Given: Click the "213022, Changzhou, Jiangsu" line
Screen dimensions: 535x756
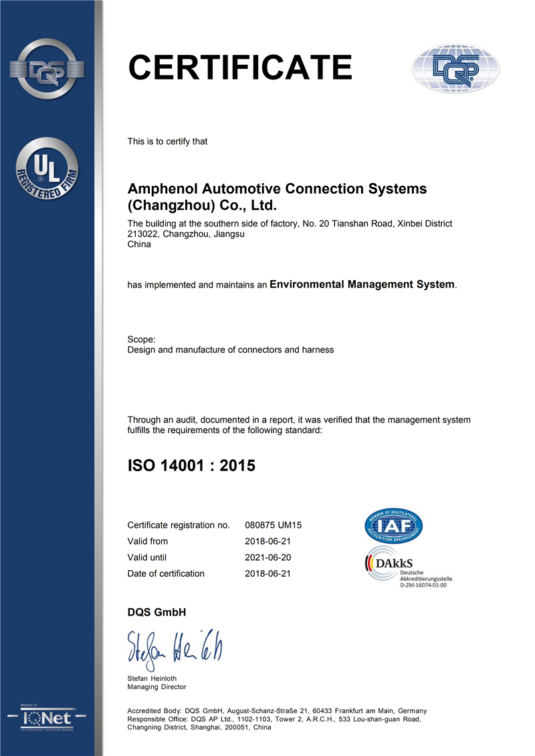Looking at the screenshot, I should (x=186, y=234).
